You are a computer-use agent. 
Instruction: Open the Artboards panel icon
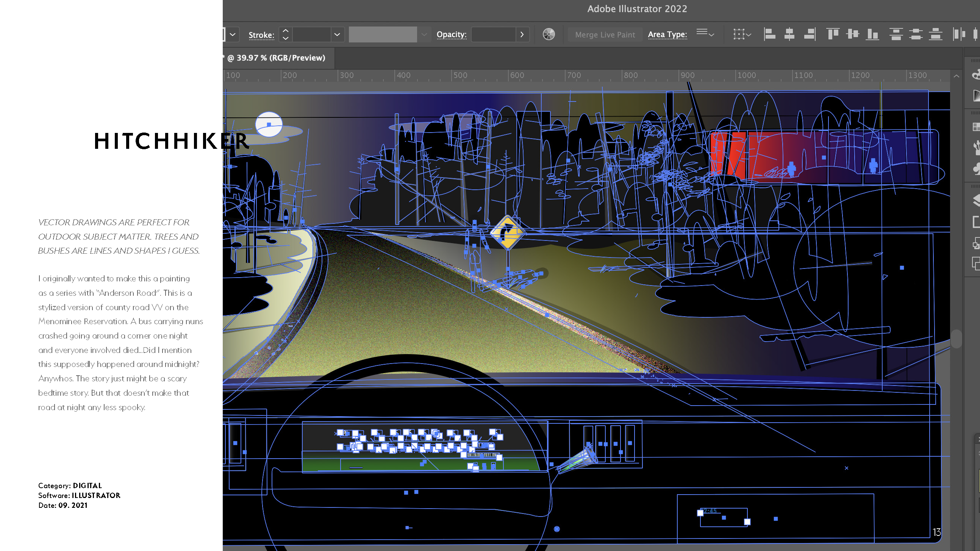pos(976,221)
